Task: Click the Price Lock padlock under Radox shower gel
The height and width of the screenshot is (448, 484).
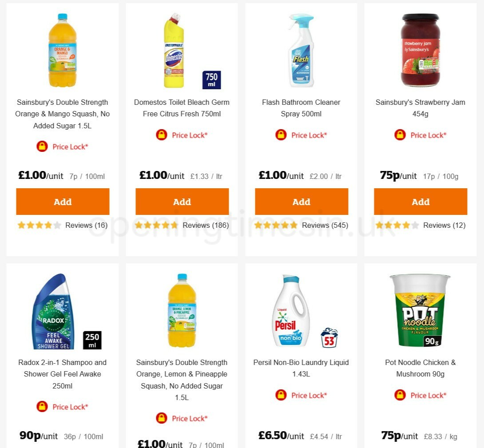Action: [42, 407]
